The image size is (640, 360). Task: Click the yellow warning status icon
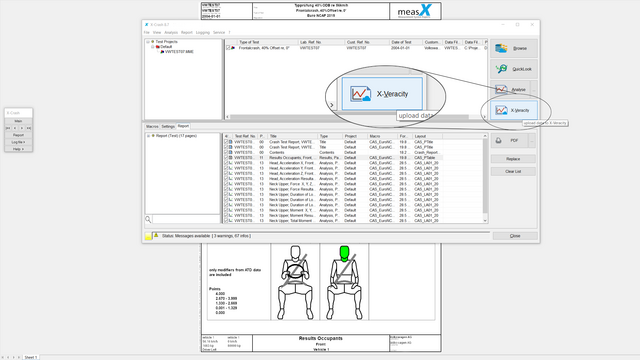[156, 236]
